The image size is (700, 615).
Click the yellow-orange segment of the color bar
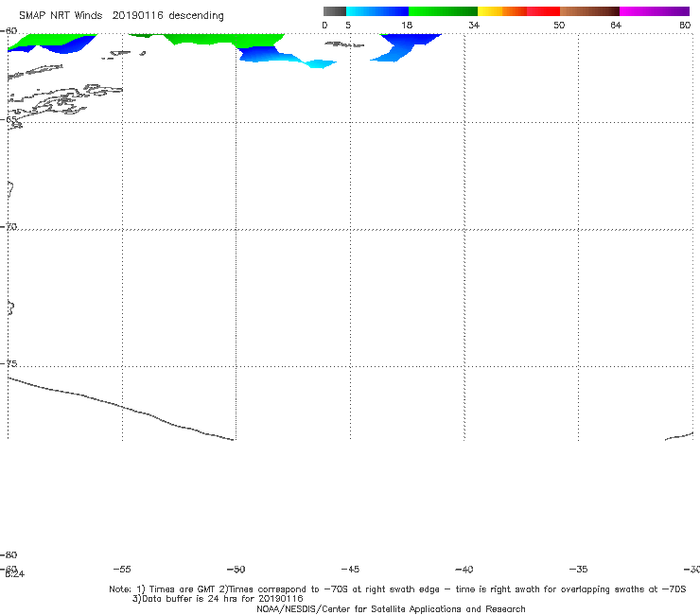pyautogui.click(x=502, y=11)
